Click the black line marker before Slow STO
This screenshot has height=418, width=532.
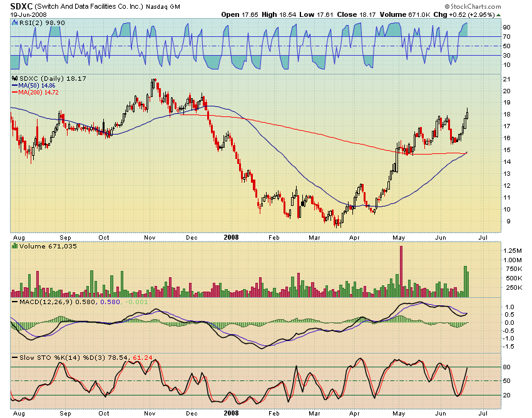click(15, 357)
